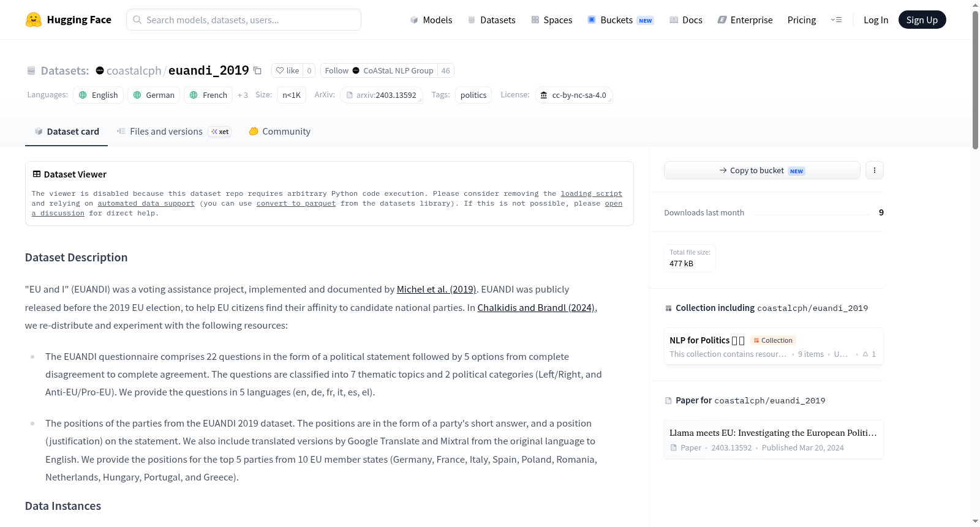Click the n<1K size tag
The image size is (980, 527).
pos(292,95)
